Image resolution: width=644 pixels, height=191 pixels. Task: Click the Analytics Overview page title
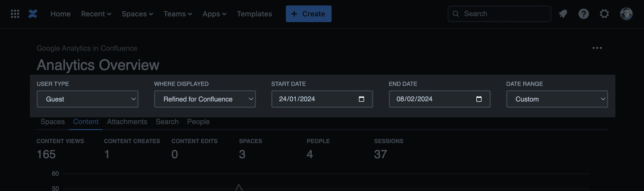click(x=98, y=65)
